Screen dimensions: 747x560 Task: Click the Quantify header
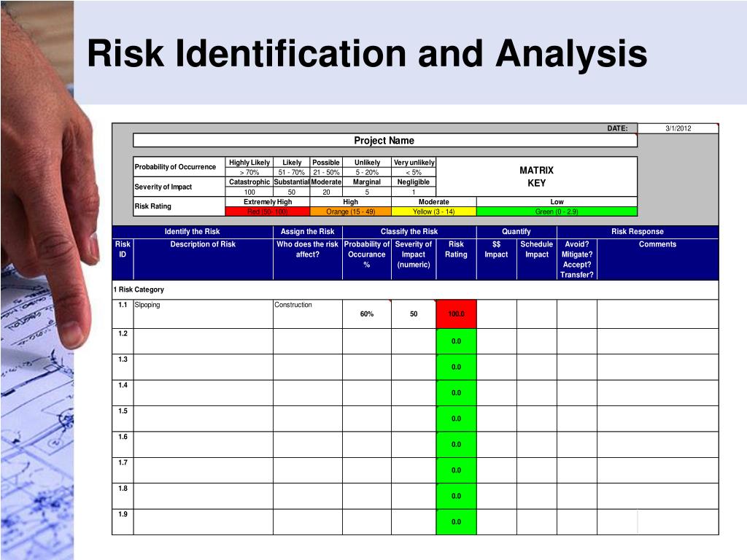(x=516, y=231)
